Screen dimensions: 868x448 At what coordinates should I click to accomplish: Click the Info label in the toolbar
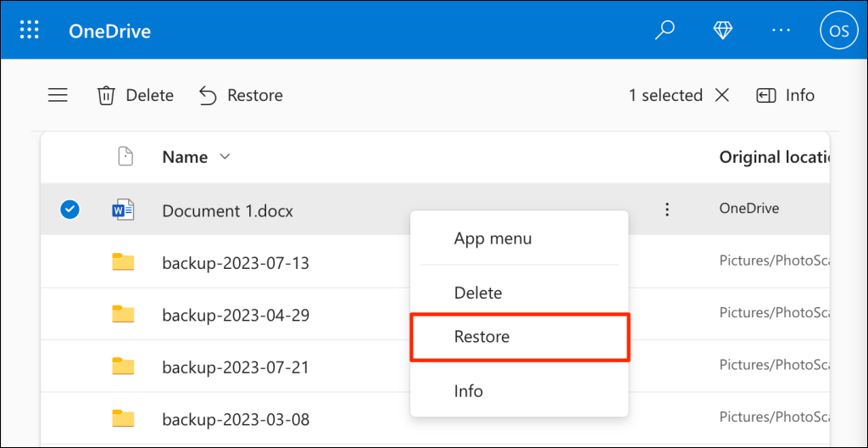point(800,95)
